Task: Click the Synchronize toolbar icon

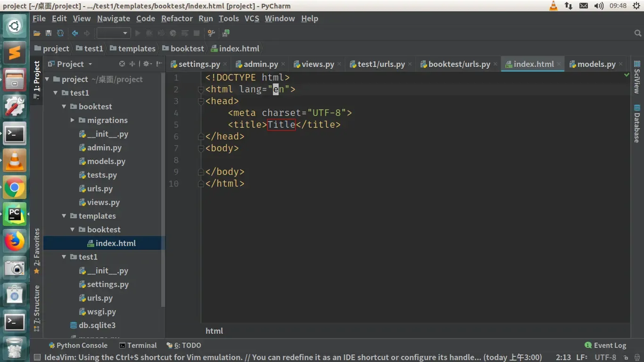Action: 60,33
